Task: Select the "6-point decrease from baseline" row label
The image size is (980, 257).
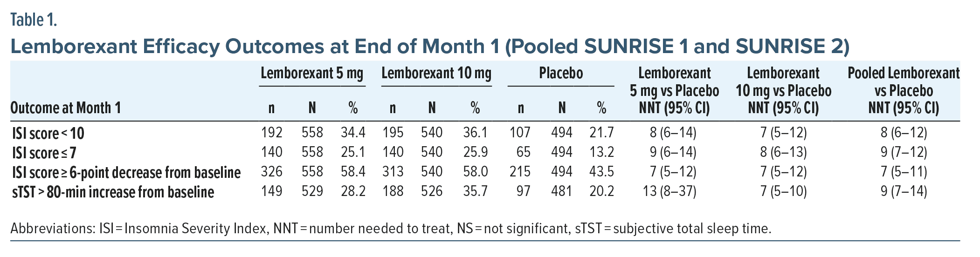Action: [x=126, y=172]
